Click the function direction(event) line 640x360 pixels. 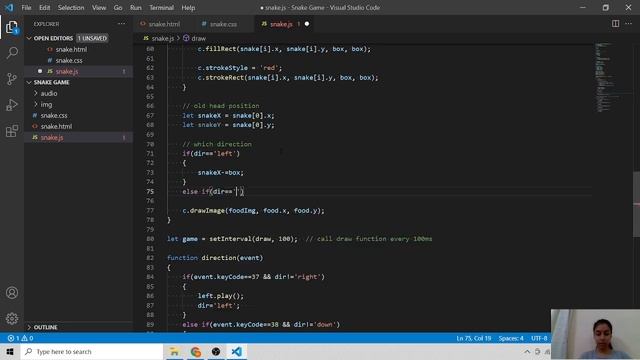tap(215, 258)
